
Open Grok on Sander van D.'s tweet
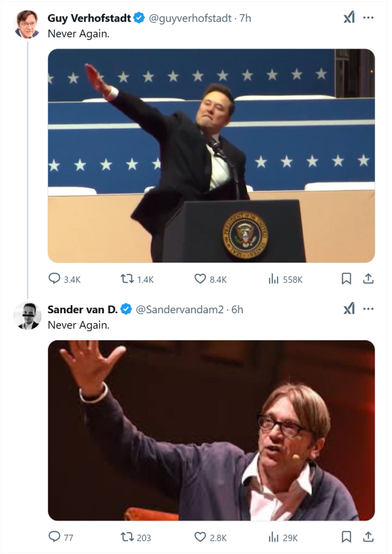coord(349,309)
